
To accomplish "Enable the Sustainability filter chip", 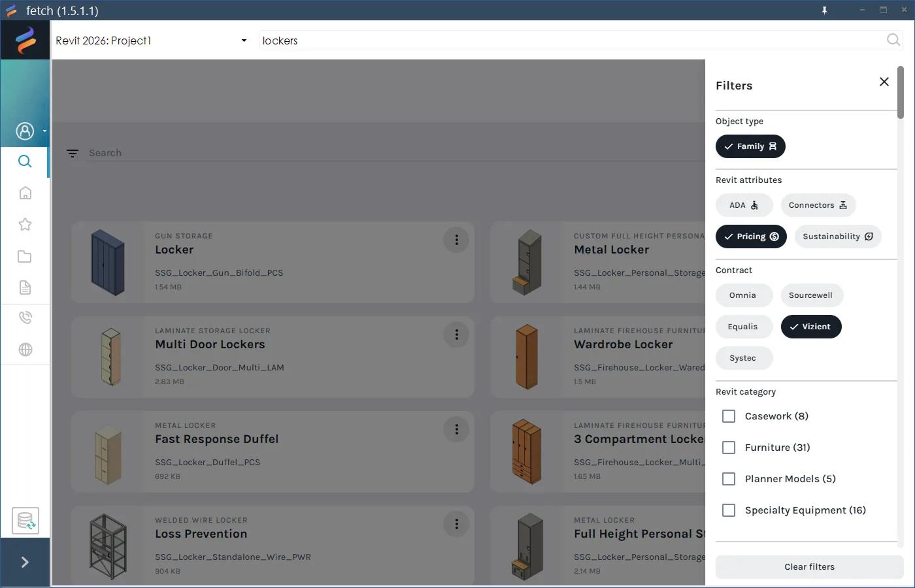I will (x=838, y=237).
